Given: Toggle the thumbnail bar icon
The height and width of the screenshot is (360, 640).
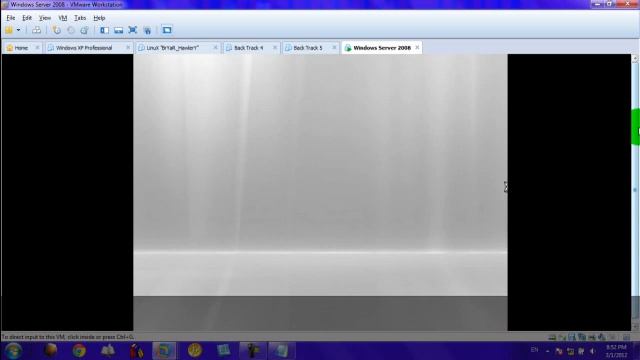Looking at the screenshot, I should pos(118,30).
